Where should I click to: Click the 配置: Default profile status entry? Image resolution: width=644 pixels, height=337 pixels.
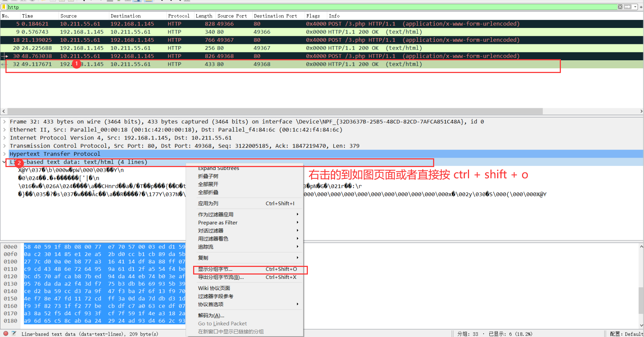[626, 334]
